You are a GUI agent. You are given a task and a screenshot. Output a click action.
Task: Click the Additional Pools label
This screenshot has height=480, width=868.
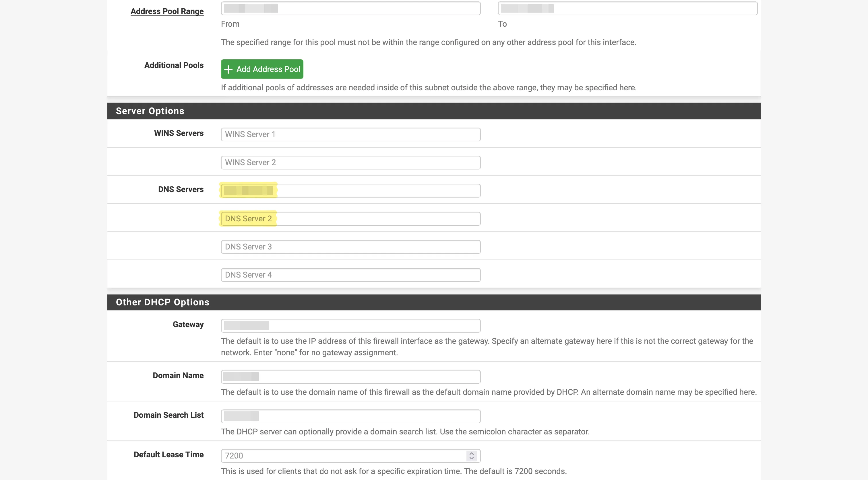174,65
